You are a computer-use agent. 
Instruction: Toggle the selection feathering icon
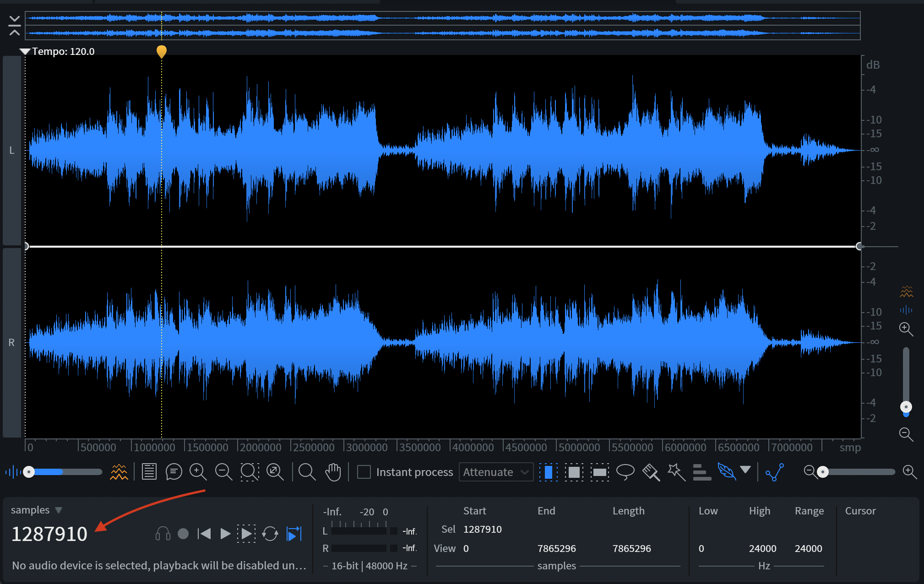tap(727, 471)
